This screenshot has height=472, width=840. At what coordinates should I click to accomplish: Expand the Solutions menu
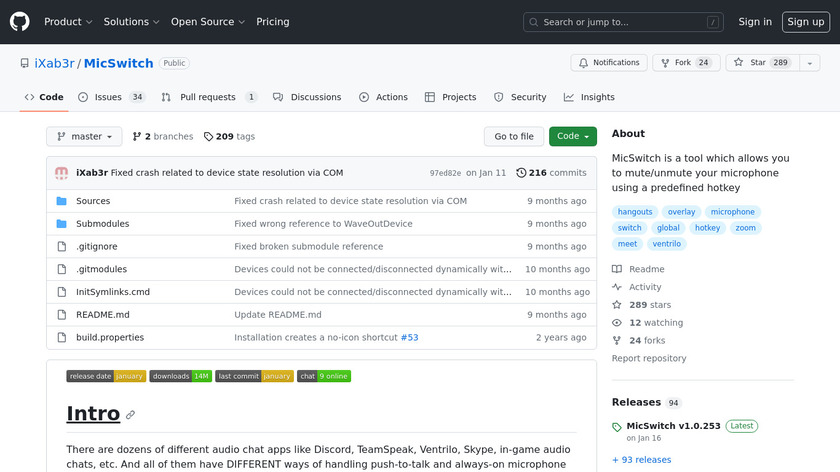click(x=131, y=22)
